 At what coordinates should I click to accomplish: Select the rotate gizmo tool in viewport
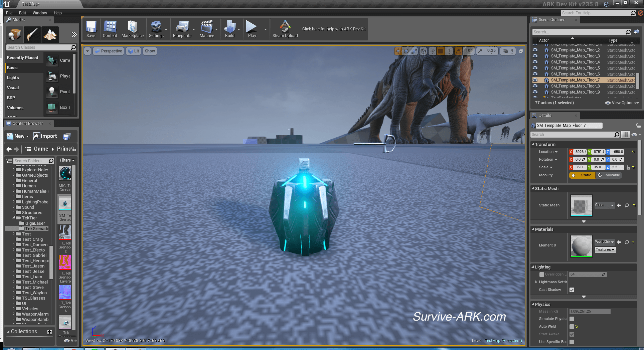tap(406, 51)
